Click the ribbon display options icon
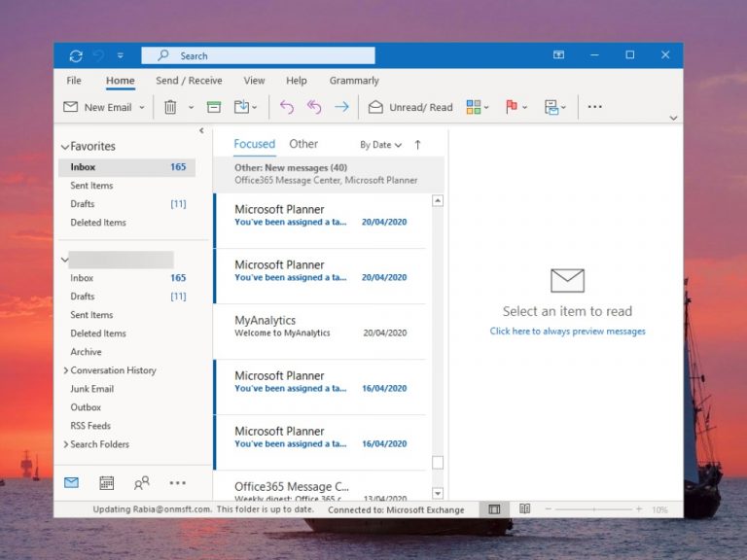 click(559, 54)
